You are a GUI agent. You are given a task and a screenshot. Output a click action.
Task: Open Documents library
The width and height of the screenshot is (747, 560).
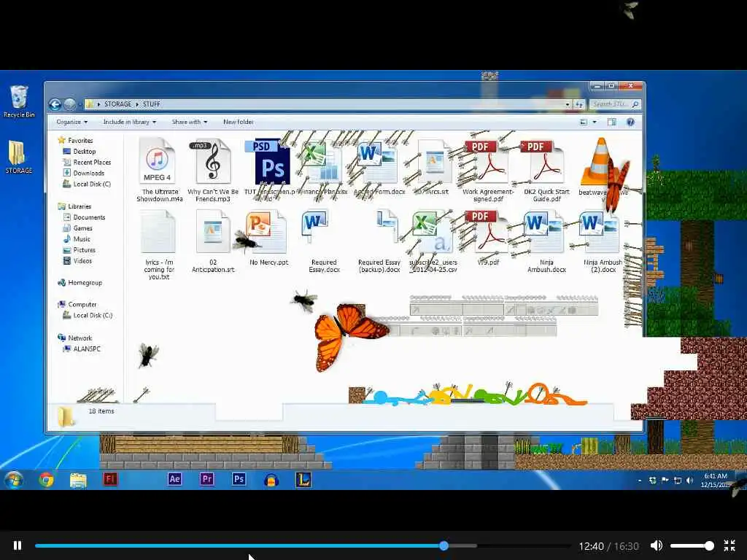point(89,217)
